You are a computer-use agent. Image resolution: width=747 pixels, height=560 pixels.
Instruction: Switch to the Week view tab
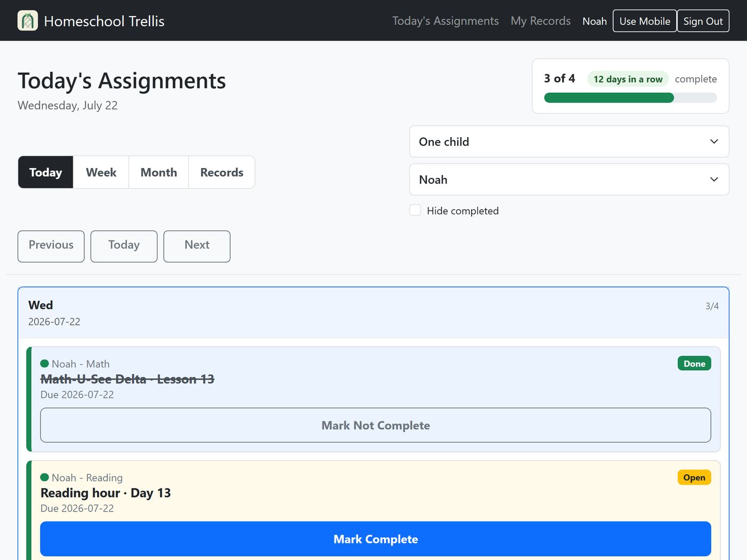[x=101, y=172]
